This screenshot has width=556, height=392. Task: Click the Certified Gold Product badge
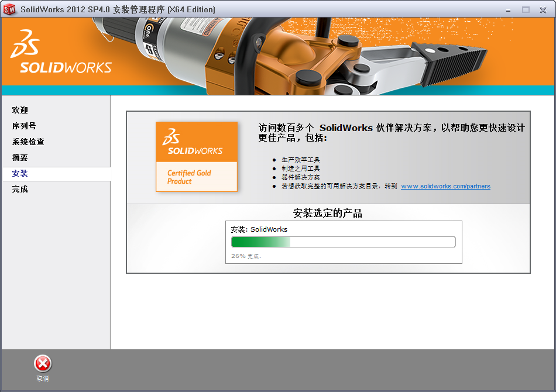click(197, 157)
